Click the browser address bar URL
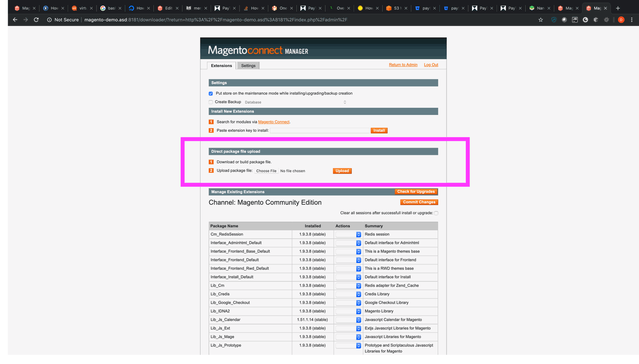The image size is (639, 364). [x=216, y=20]
